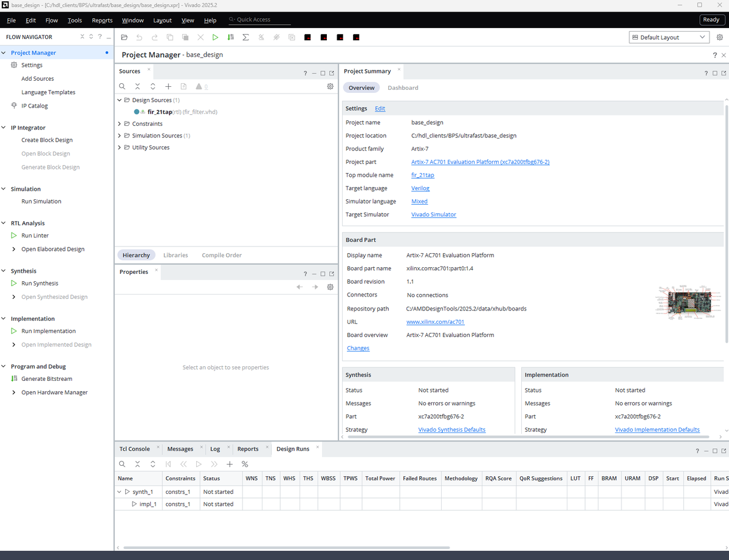The height and width of the screenshot is (560, 729).
Task: Expand the Utility Sources folder
Action: pos(120,148)
